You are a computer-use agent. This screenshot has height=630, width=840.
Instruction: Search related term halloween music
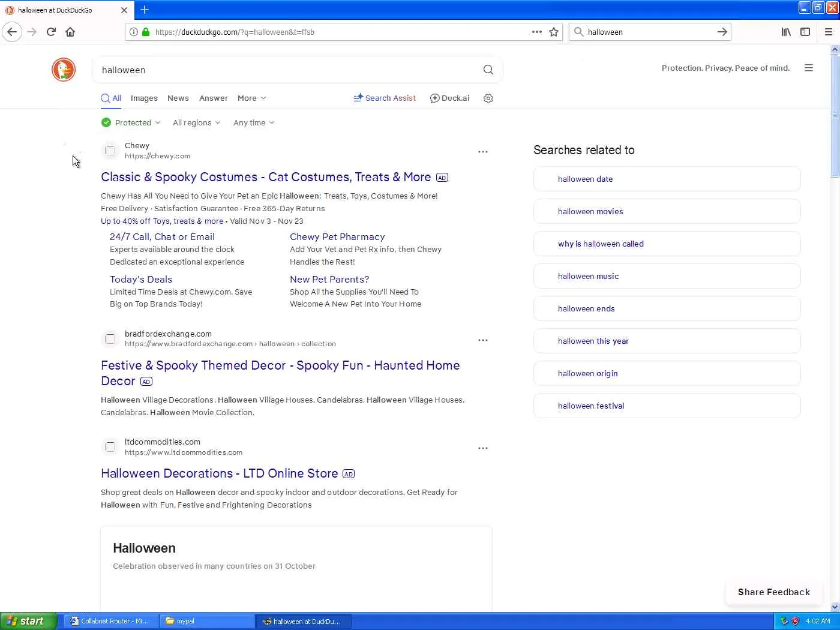click(x=667, y=276)
